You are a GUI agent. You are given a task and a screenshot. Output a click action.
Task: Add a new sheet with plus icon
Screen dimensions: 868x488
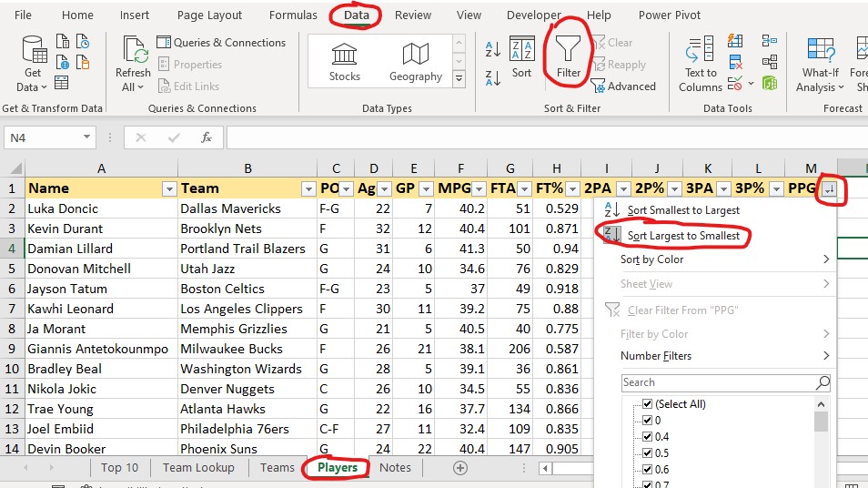[x=460, y=467]
